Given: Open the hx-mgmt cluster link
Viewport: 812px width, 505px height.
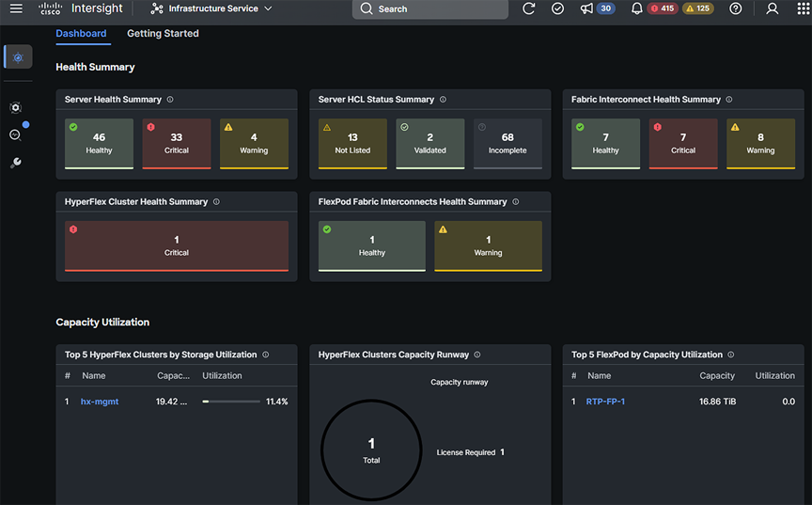Looking at the screenshot, I should tap(100, 402).
